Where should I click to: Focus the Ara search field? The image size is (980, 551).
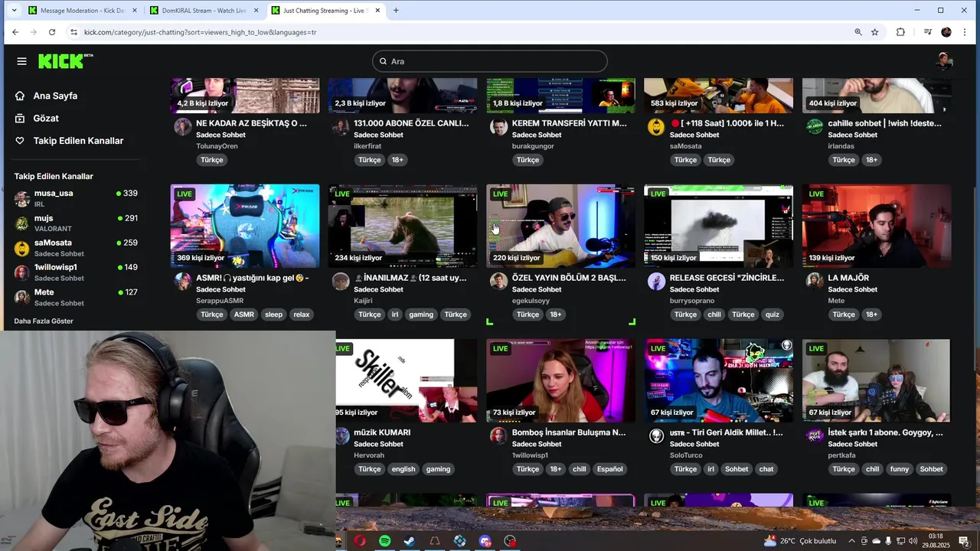pyautogui.click(x=490, y=61)
